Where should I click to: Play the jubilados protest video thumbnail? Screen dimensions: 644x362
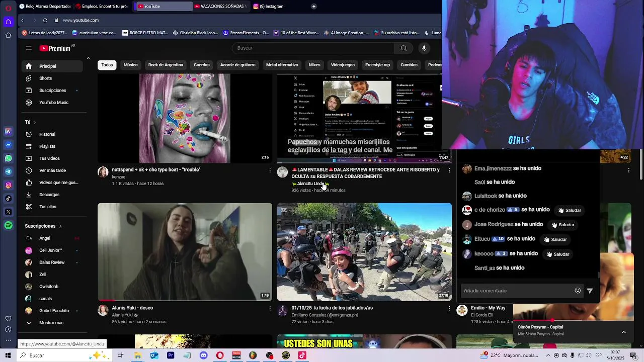364,252
